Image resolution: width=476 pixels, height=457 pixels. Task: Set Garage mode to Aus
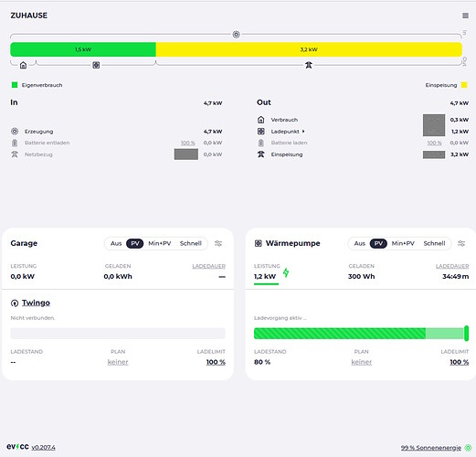coord(116,243)
